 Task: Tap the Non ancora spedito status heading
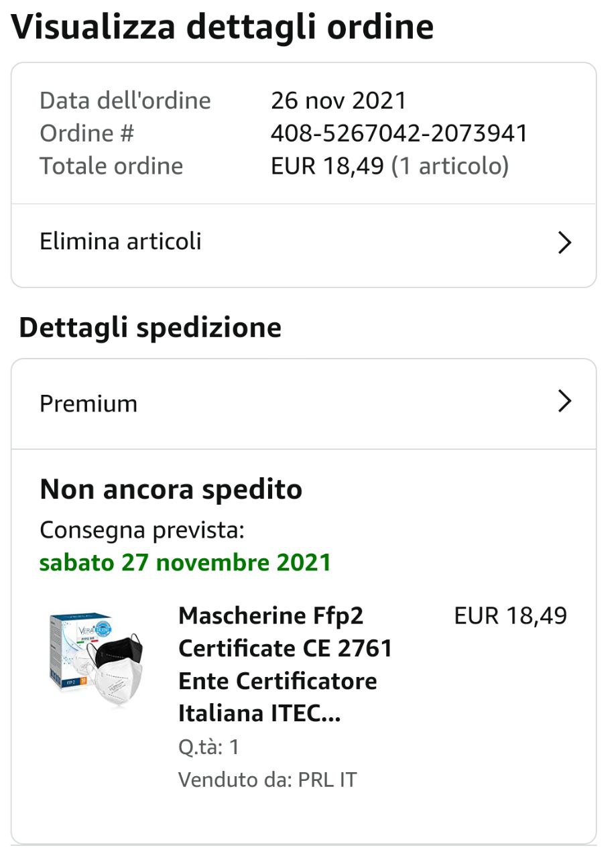pos(171,490)
